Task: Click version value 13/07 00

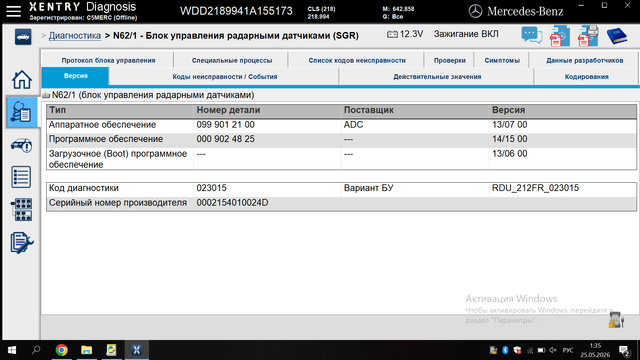Action: pos(509,125)
